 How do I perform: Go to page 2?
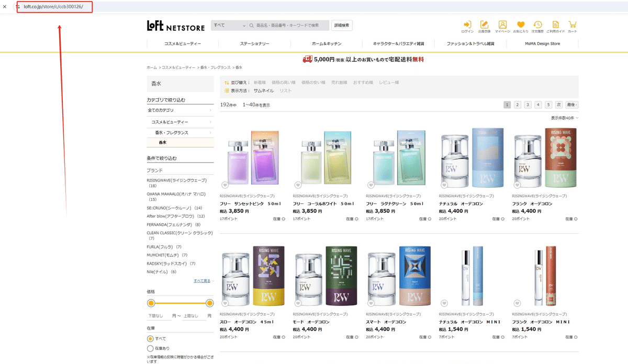pos(518,105)
